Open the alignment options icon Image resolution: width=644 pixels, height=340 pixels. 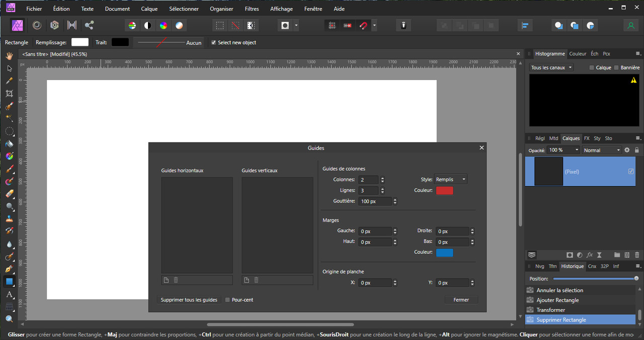click(525, 25)
